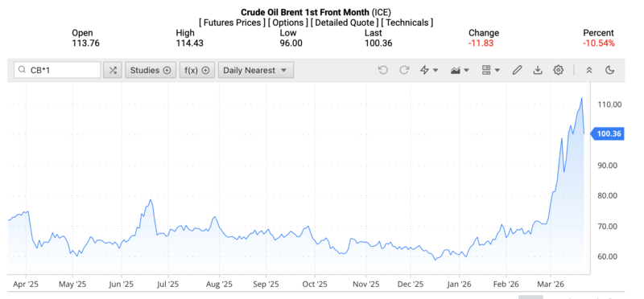Click the Jan '26 date axis label
The width and height of the screenshot is (644, 299).
click(459, 284)
